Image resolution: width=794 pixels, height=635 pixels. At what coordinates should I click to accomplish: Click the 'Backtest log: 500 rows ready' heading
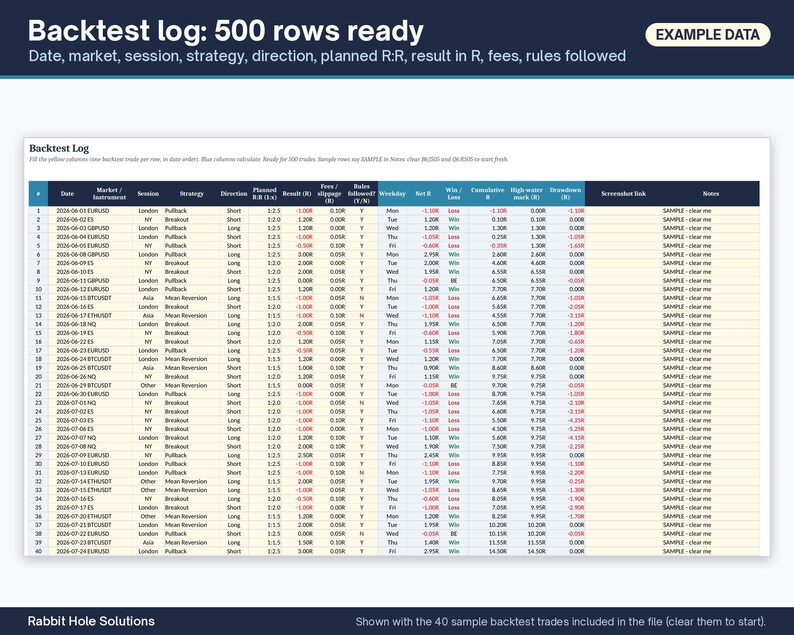226,30
